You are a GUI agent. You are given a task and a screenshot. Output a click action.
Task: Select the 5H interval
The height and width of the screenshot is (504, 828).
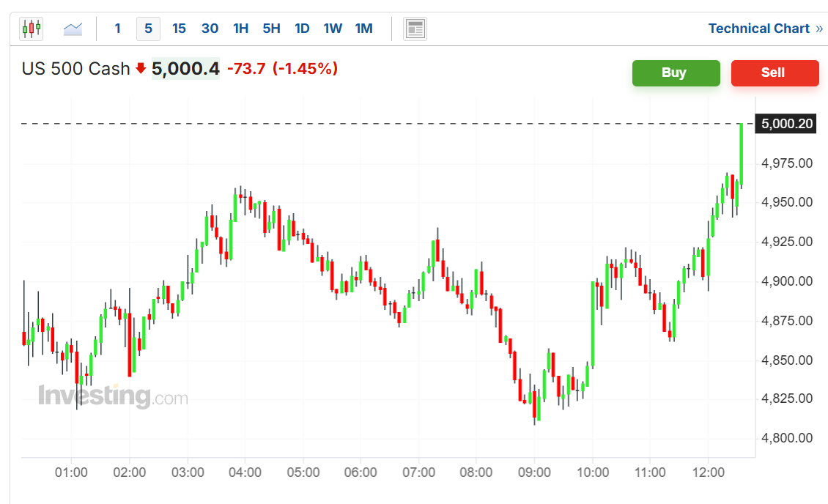point(271,29)
